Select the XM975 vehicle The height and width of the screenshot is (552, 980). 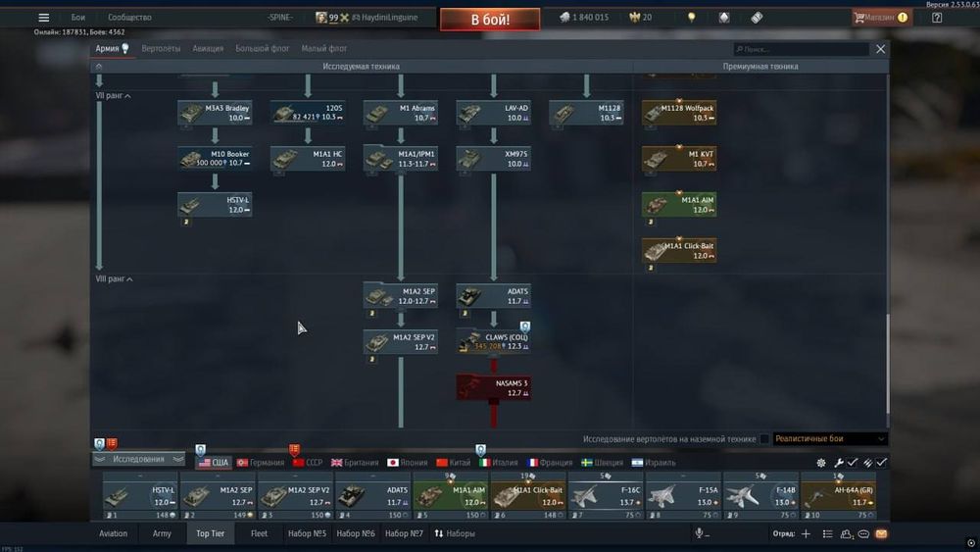[x=494, y=159]
